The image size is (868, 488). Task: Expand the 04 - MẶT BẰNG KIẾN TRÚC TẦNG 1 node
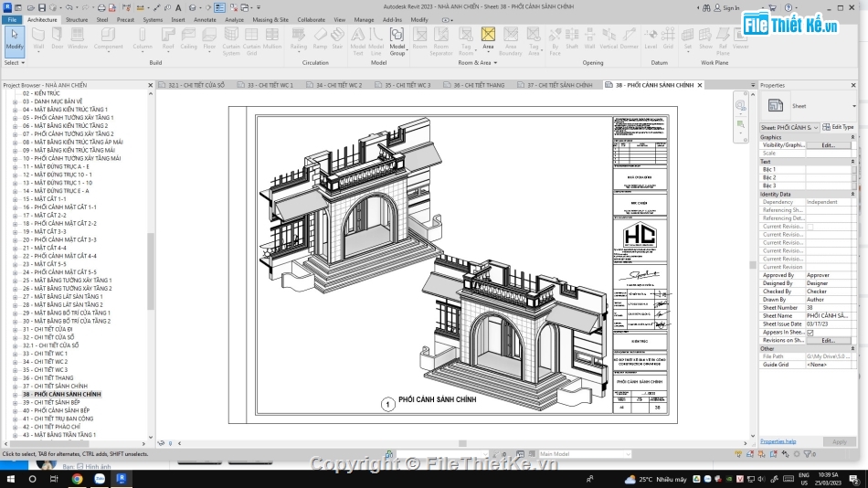click(15, 110)
